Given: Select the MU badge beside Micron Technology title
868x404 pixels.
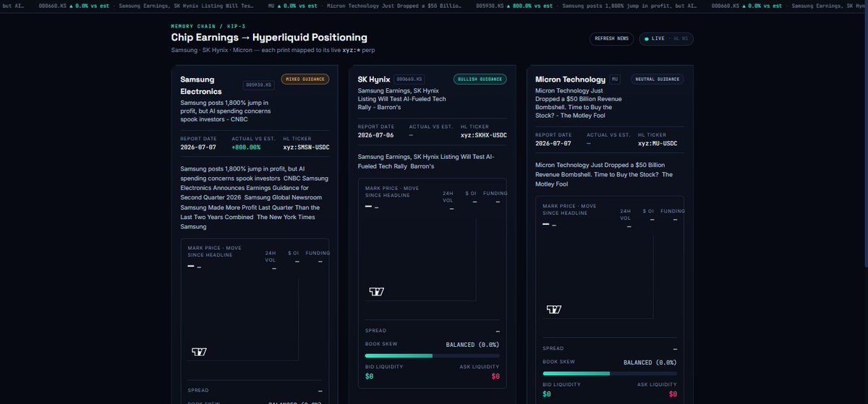Looking at the screenshot, I should point(615,79).
